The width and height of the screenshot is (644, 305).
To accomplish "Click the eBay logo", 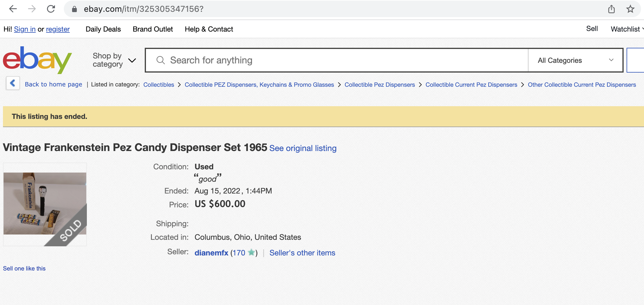I will click(38, 60).
